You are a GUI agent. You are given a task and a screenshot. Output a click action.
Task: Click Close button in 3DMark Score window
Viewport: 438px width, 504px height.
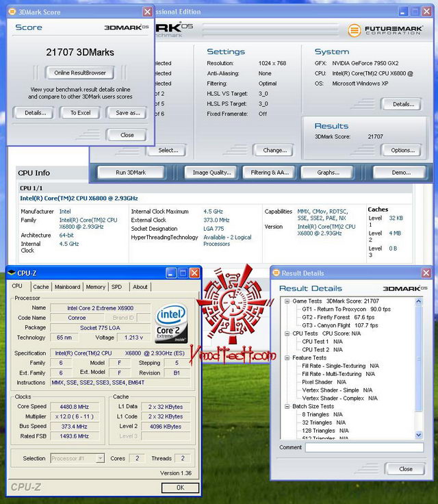pos(127,135)
